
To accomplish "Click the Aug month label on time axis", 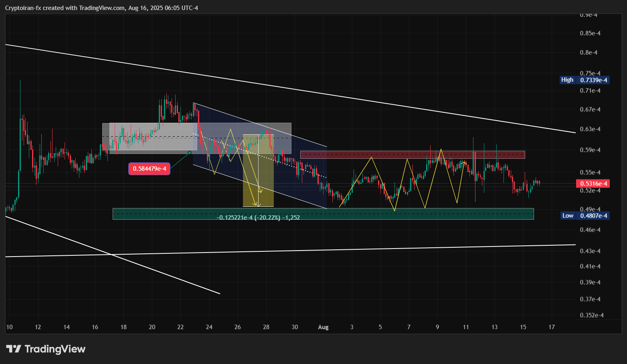I will click(x=323, y=327).
